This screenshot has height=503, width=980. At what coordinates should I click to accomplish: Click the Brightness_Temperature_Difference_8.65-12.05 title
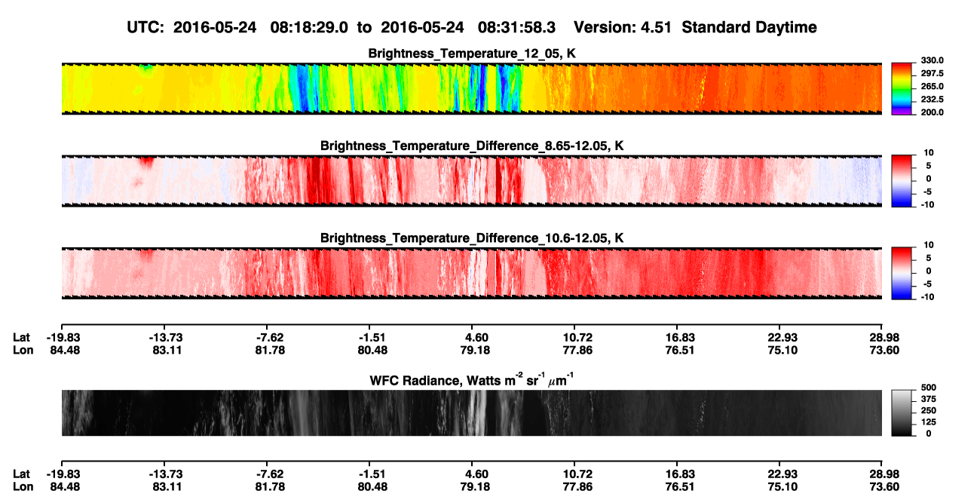click(x=472, y=146)
